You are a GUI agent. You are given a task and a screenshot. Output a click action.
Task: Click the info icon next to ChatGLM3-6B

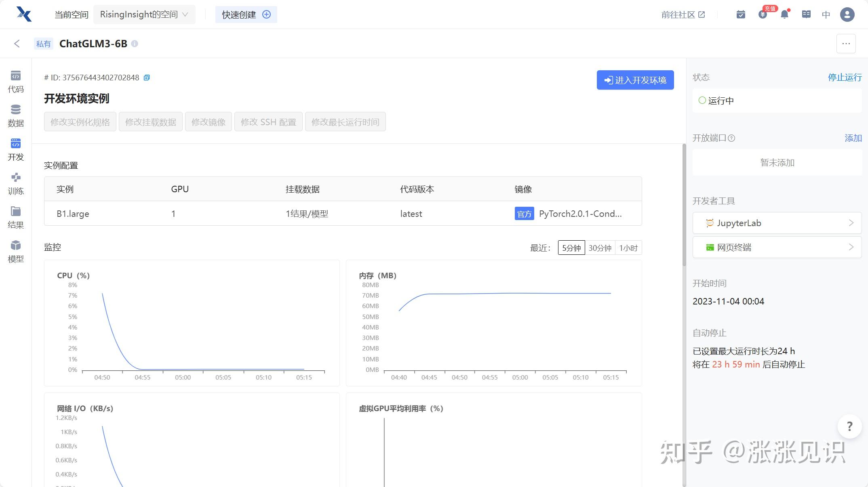(135, 44)
